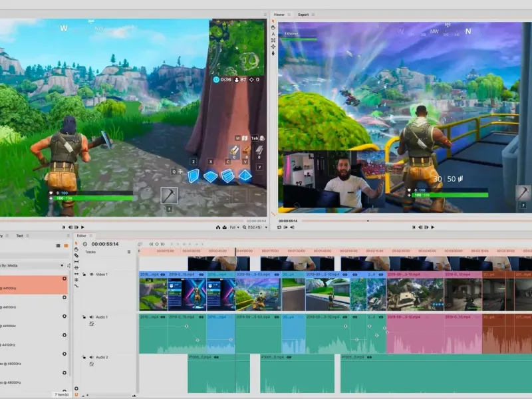
Task: Open the gear on the highlighted orange media row
Action: click(x=65, y=279)
